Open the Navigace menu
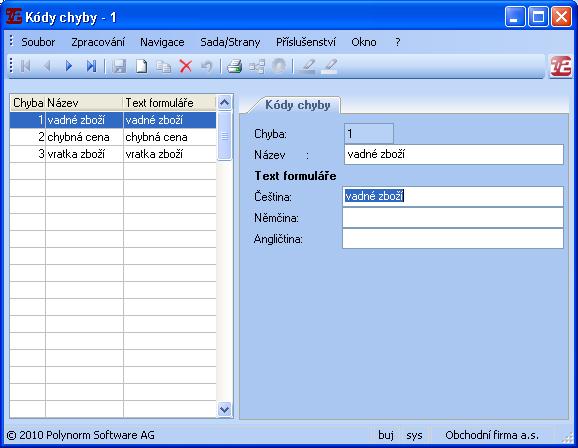The width and height of the screenshot is (578, 448). coord(162,42)
